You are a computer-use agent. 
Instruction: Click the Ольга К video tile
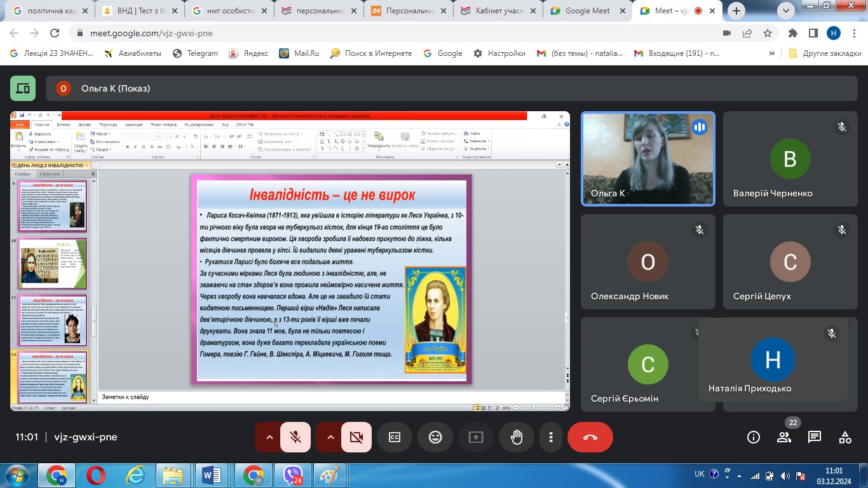point(648,159)
